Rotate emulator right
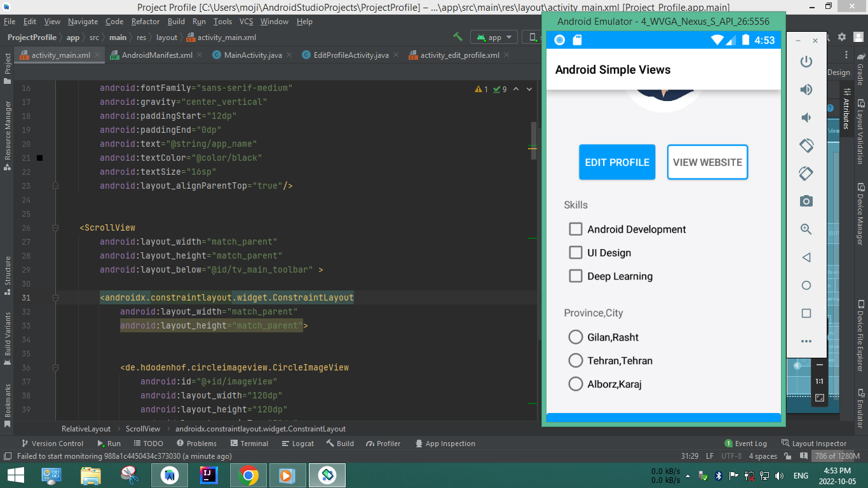The height and width of the screenshot is (488, 868). (806, 173)
